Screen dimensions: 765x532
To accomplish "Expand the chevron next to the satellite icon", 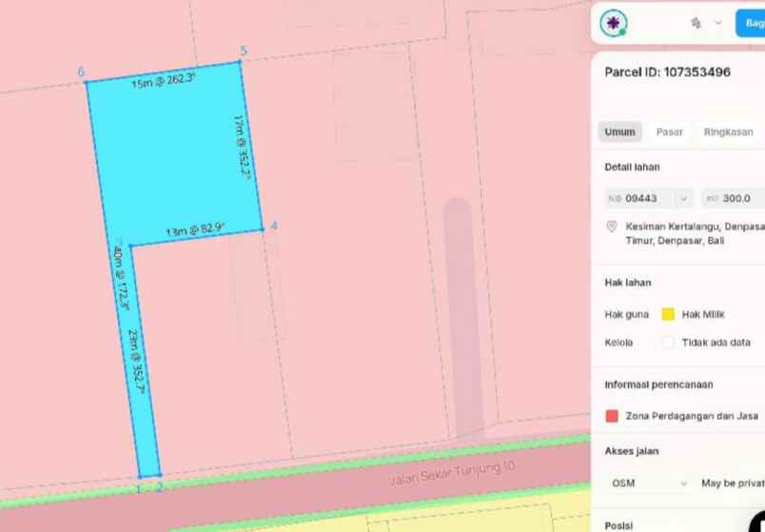I will [718, 23].
